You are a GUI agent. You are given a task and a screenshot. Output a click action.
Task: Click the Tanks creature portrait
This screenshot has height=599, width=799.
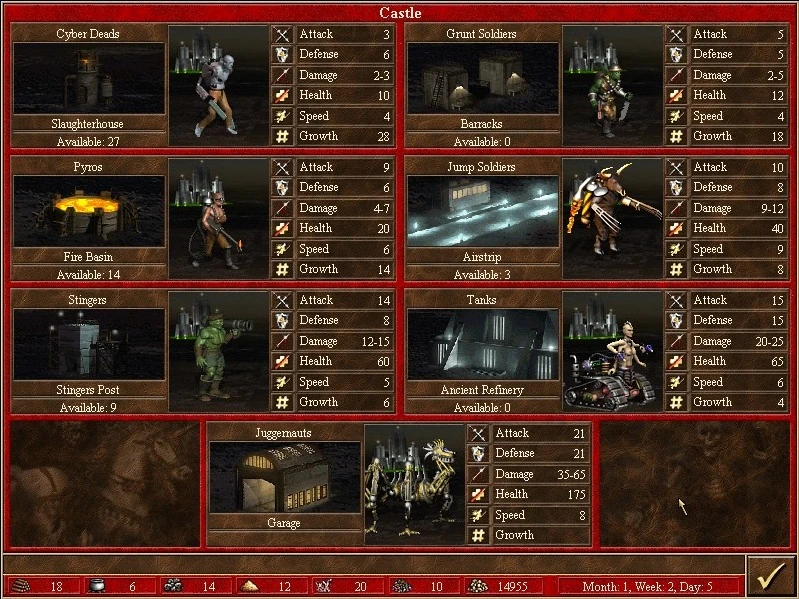tap(612, 351)
